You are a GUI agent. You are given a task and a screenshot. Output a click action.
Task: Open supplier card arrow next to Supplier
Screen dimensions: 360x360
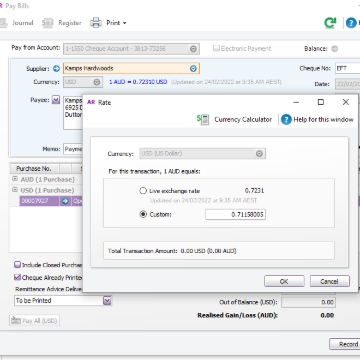(56, 69)
